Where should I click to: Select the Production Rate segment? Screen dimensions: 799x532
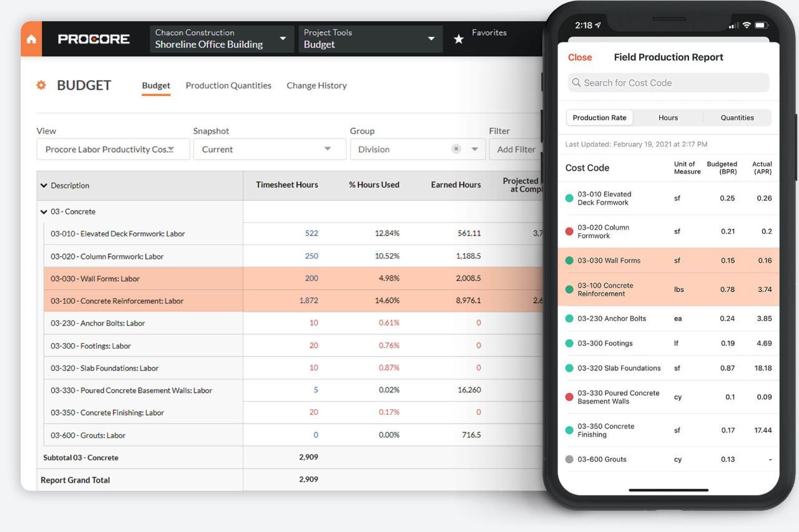coord(599,118)
